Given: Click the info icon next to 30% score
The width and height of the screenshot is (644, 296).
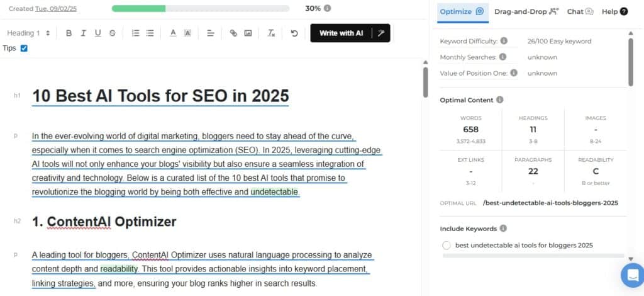Looking at the screenshot, I should click(x=327, y=8).
